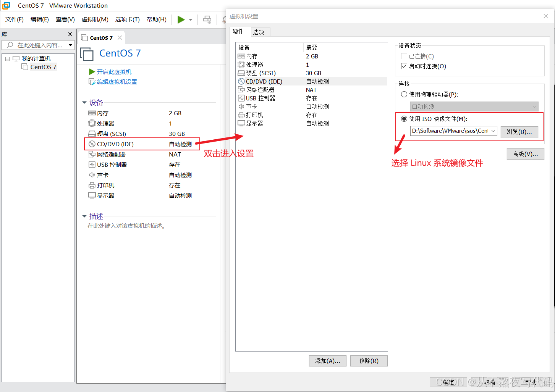
Task: Click the 添加(A)... button
Action: coord(328,361)
